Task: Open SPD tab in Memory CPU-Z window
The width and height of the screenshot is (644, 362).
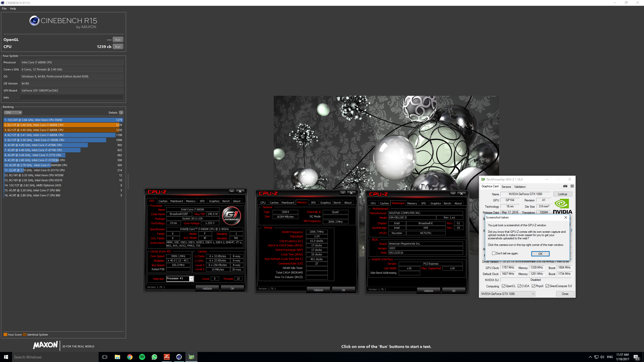Action: coord(313,203)
